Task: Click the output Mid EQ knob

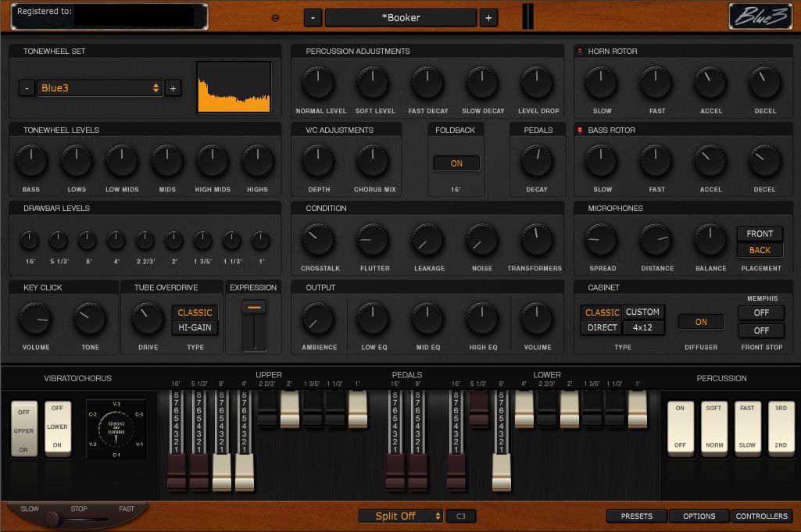Action: pos(427,319)
